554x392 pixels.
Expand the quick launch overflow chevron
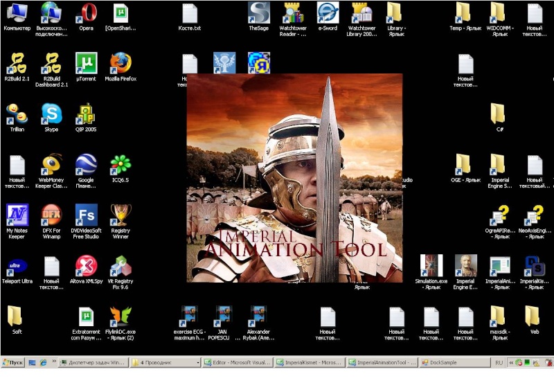tap(54, 362)
